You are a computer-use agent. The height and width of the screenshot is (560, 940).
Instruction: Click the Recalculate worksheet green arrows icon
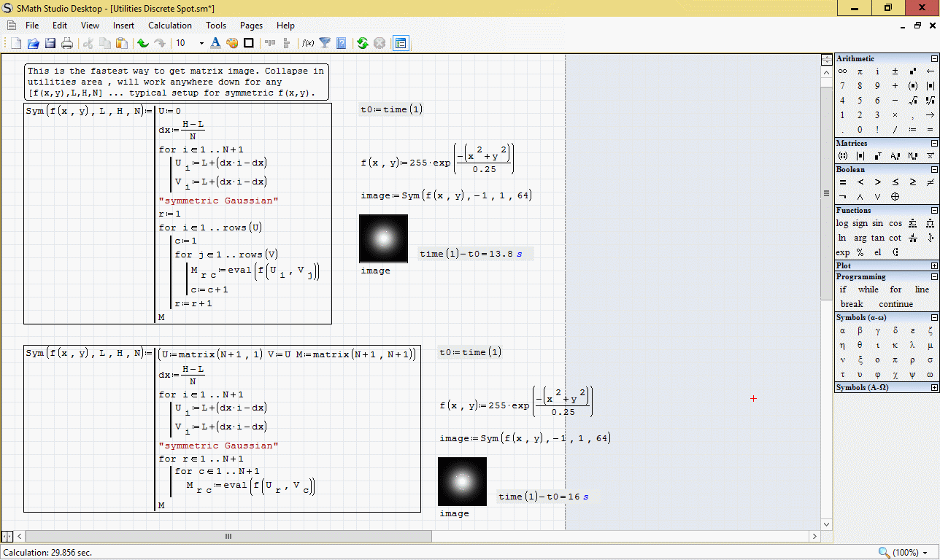[x=362, y=44]
